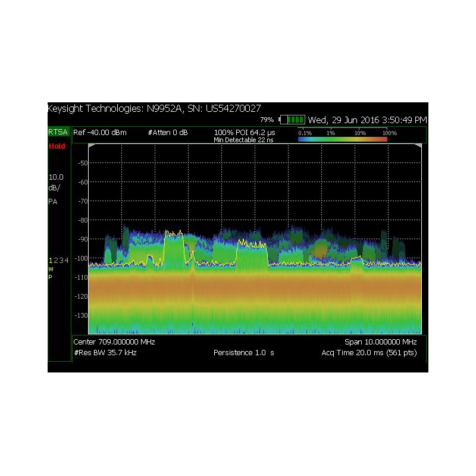Open the Center 709.000000 MHz setting
Viewport: 476px width, 476px height.
tap(114, 342)
